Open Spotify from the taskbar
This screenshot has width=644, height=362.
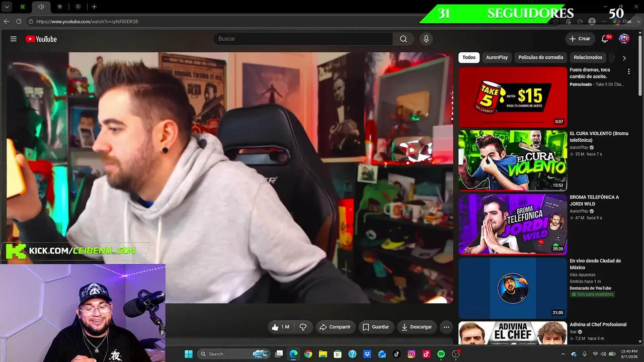point(441,354)
